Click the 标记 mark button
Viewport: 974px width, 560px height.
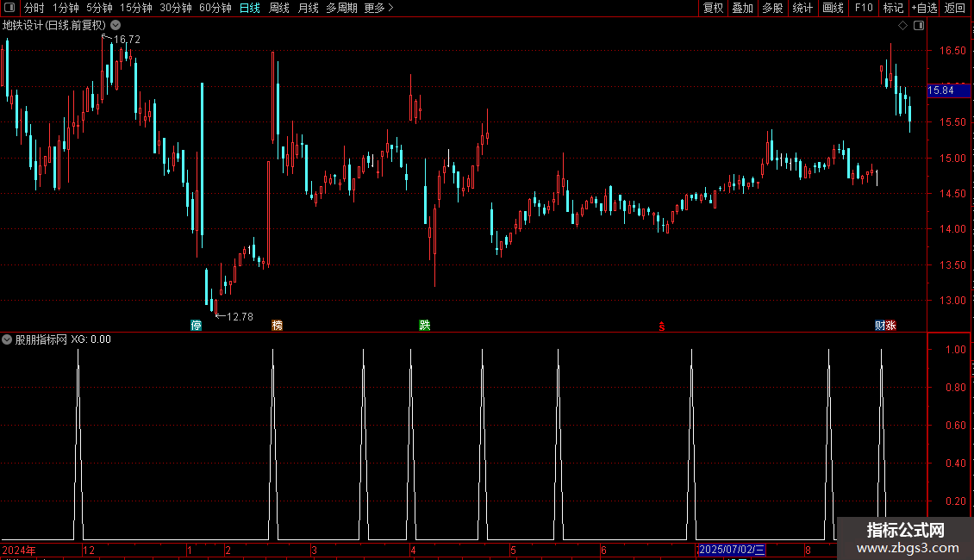(x=893, y=8)
